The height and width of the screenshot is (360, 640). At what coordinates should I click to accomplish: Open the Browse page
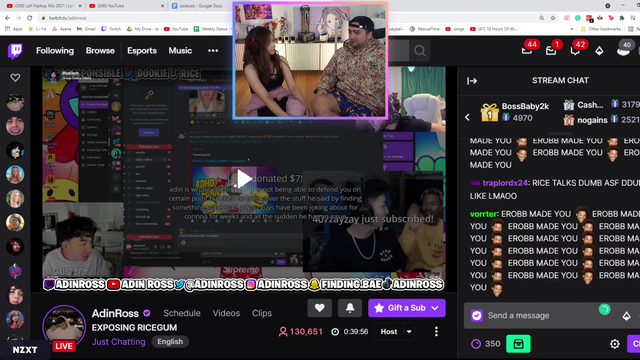point(100,51)
